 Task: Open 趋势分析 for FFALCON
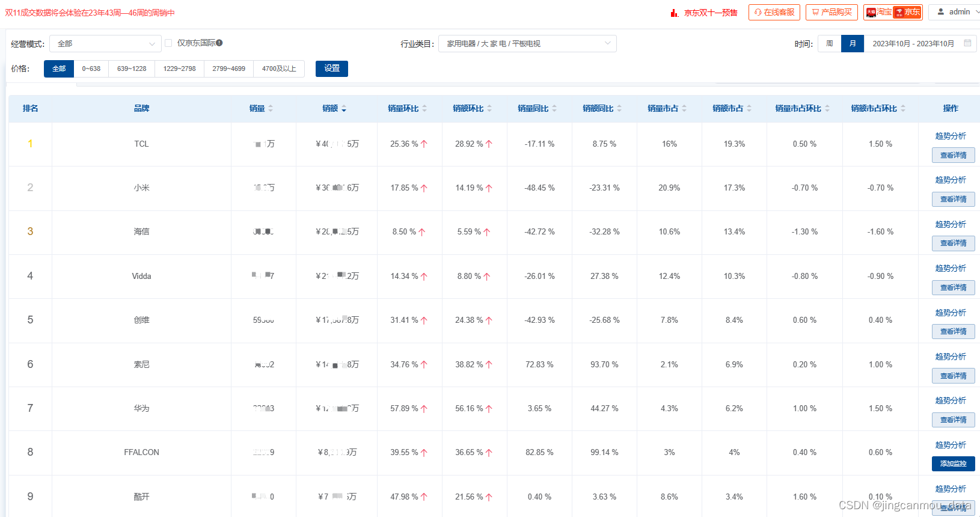click(x=951, y=445)
